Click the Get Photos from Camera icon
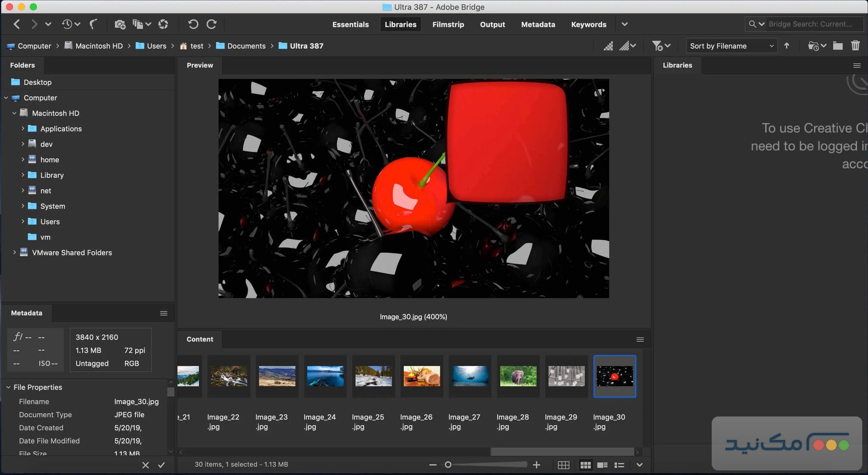This screenshot has height=475, width=868. pyautogui.click(x=120, y=24)
